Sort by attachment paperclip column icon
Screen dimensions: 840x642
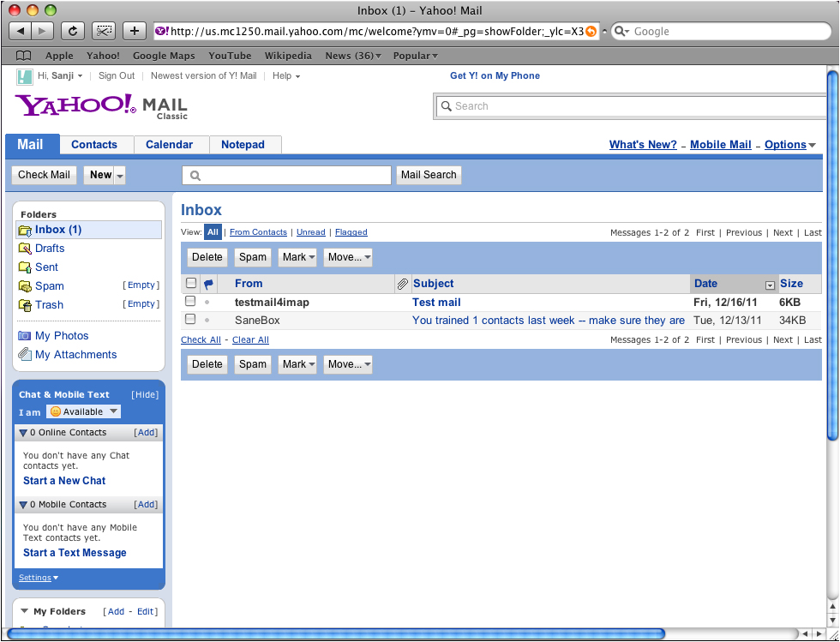click(x=402, y=284)
